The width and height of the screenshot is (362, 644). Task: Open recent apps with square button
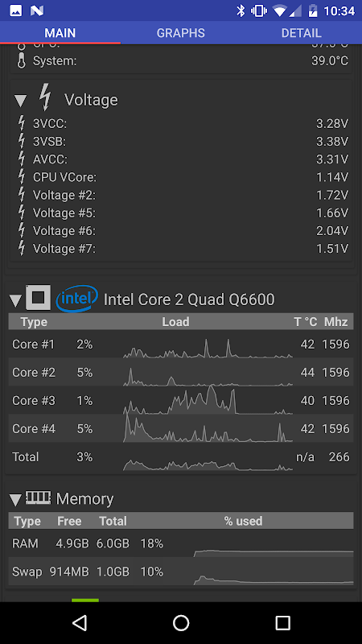pyautogui.click(x=282, y=623)
